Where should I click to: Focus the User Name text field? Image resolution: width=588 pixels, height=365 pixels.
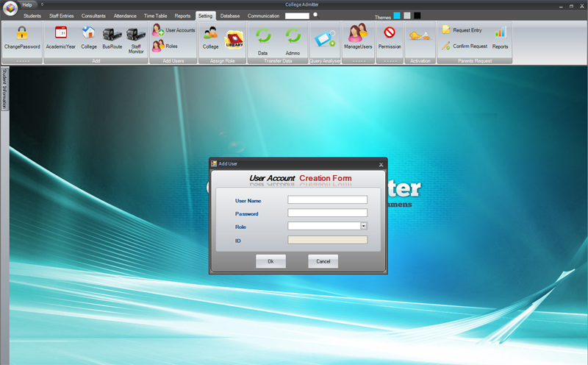pyautogui.click(x=327, y=199)
